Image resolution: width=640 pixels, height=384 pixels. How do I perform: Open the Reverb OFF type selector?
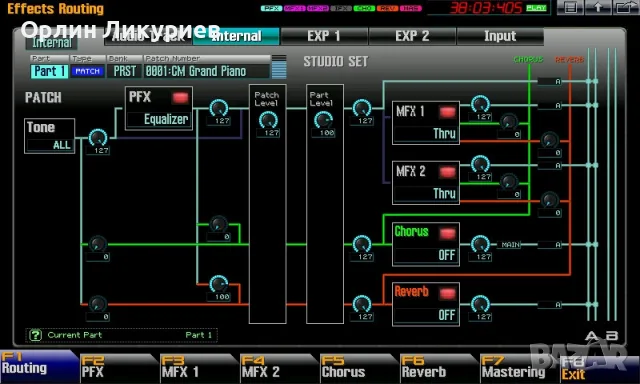426,315
